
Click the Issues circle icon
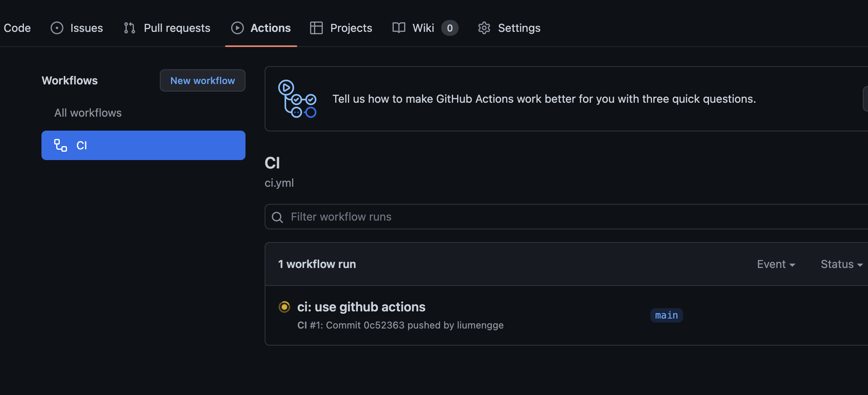[57, 28]
